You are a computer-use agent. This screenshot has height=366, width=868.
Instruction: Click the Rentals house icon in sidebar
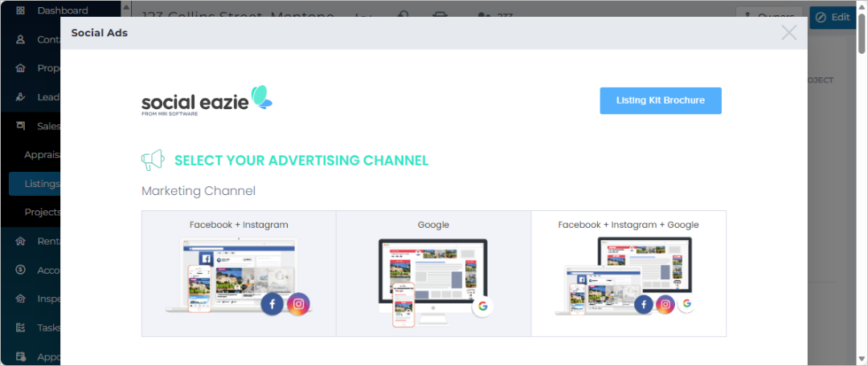[20, 241]
